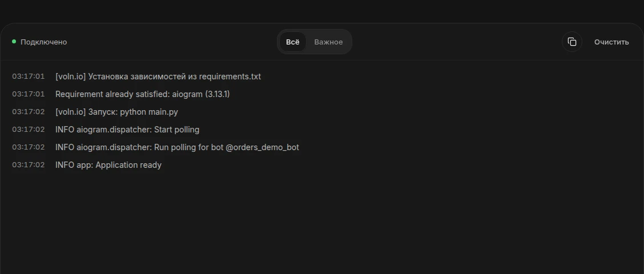Click the Подключено status label
The image size is (644, 274).
coord(43,42)
